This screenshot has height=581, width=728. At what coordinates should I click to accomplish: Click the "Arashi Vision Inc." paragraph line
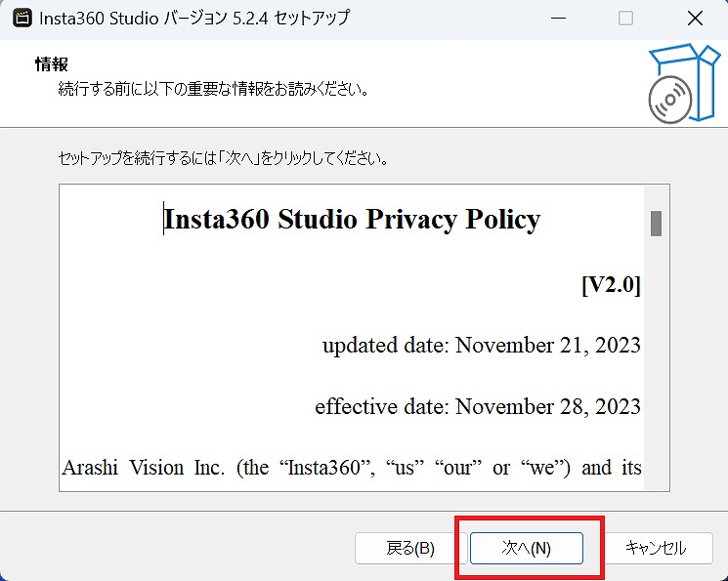(352, 468)
